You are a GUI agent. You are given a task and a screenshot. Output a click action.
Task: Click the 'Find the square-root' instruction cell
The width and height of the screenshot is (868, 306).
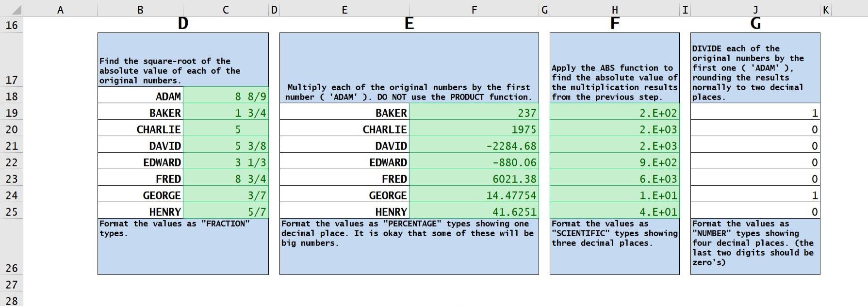(183, 60)
